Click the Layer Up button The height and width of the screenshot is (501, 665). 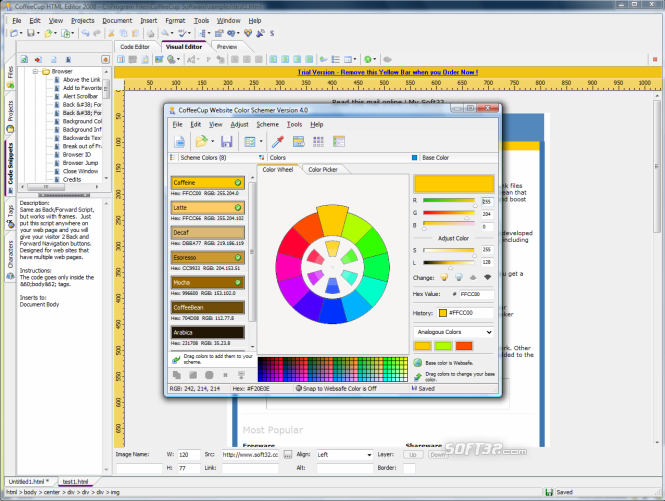(x=413, y=455)
